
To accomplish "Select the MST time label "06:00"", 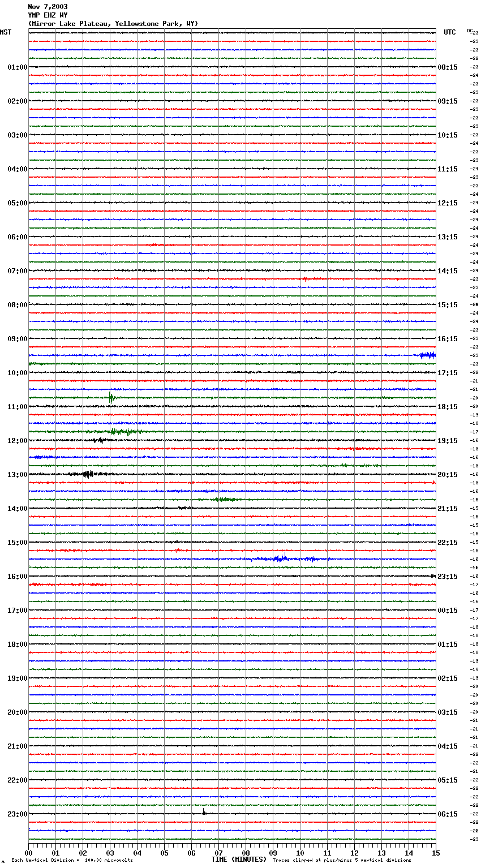I will 18,237.
